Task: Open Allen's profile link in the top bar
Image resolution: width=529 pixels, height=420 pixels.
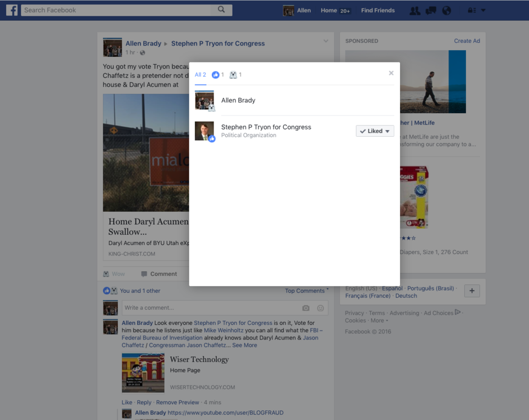Action: (x=304, y=11)
